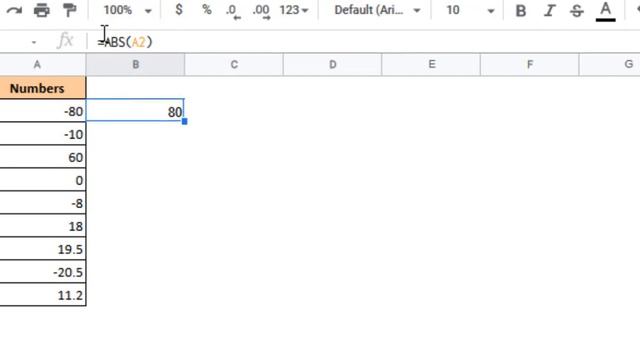Viewport: 640px width, 360px height.
Task: Select the cell containing 11.2
Action: tap(43, 295)
